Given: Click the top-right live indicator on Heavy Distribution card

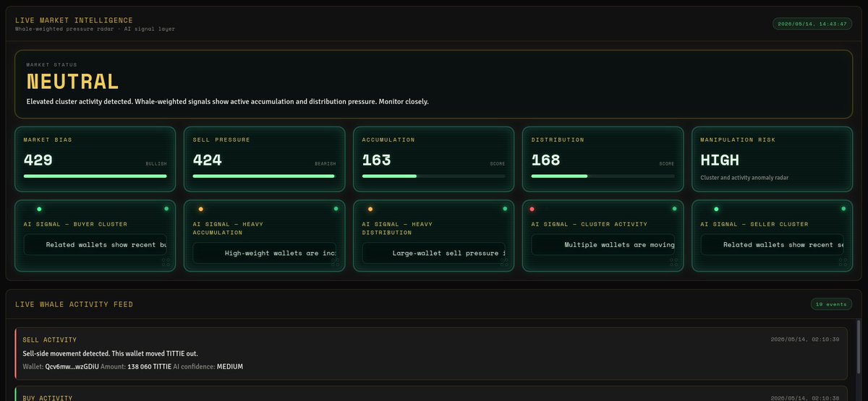Looking at the screenshot, I should 505,209.
